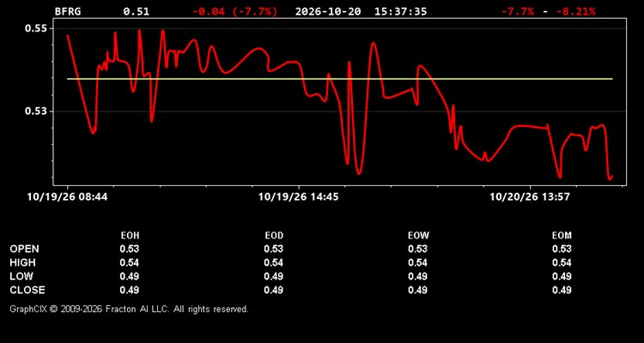Select the OPEN value in EOM column

click(562, 249)
